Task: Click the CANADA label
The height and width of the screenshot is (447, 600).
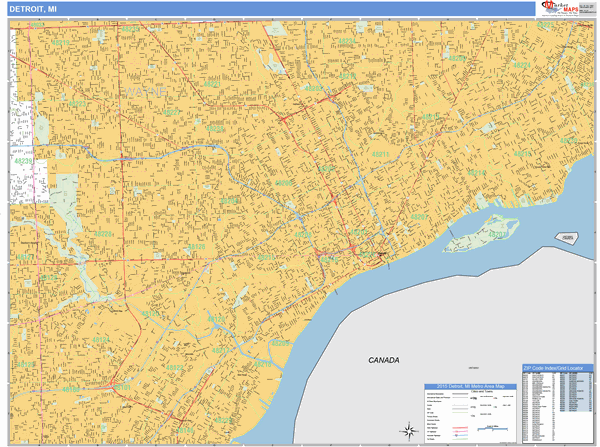Action: point(383,360)
